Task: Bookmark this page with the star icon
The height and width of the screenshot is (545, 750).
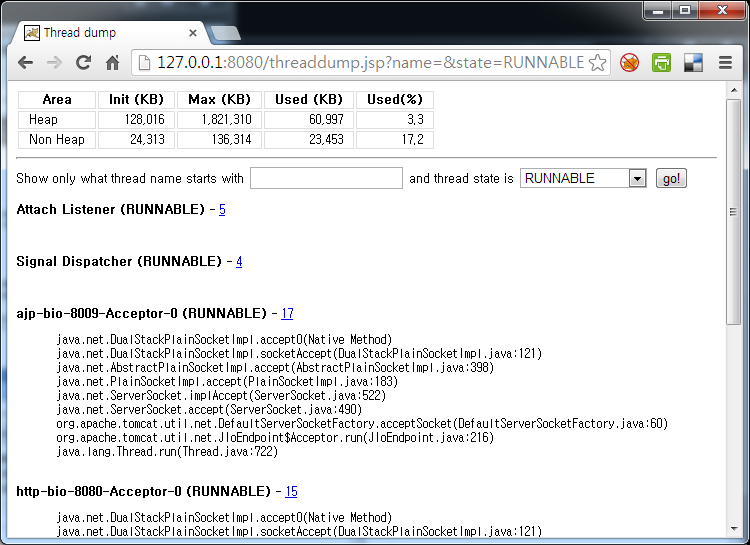Action: tap(597, 62)
